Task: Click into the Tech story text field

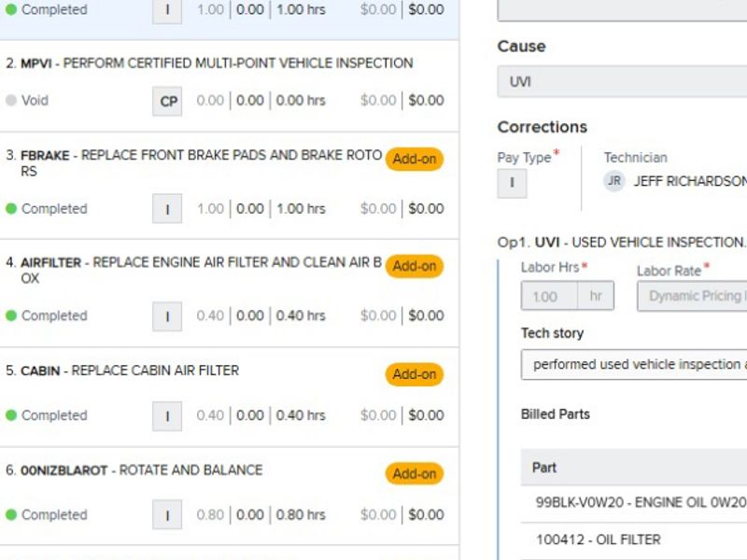Action: click(x=635, y=365)
